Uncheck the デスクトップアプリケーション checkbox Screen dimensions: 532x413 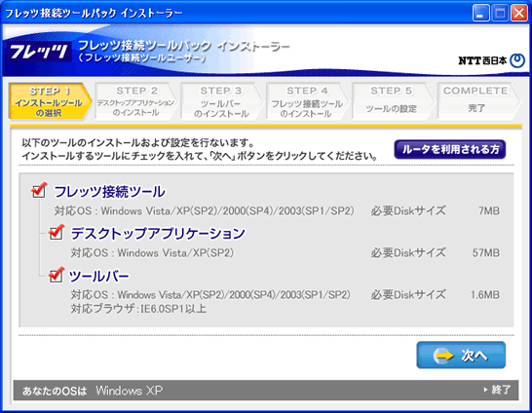[56, 232]
